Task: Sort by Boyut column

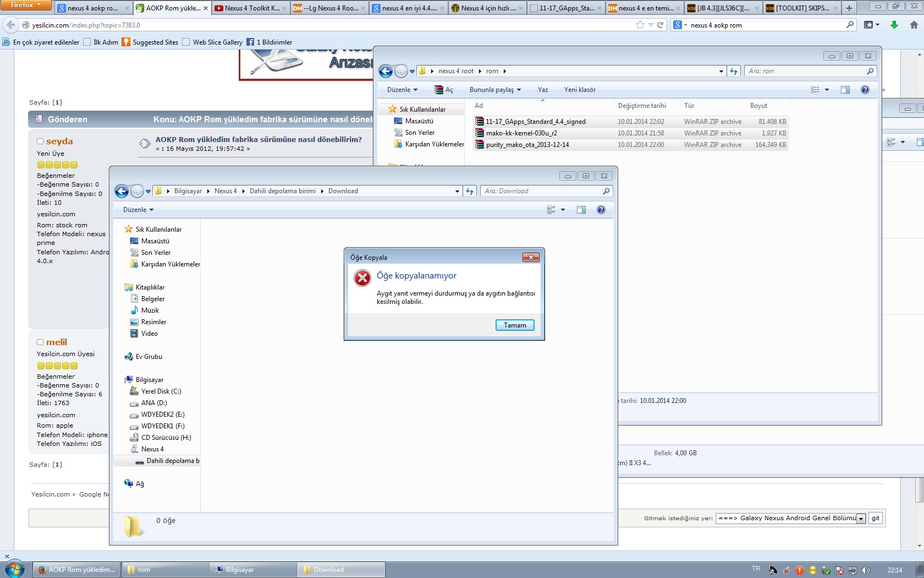Action: 758,106
